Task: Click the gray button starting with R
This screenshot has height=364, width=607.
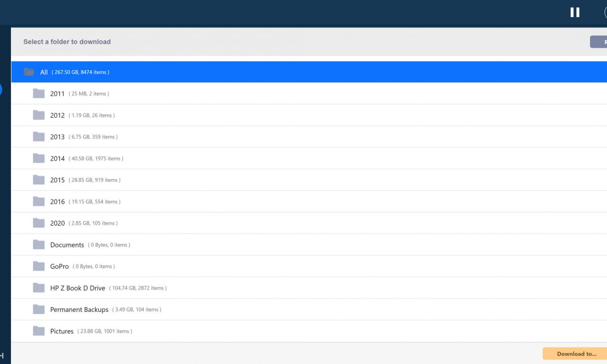Action: 599,42
